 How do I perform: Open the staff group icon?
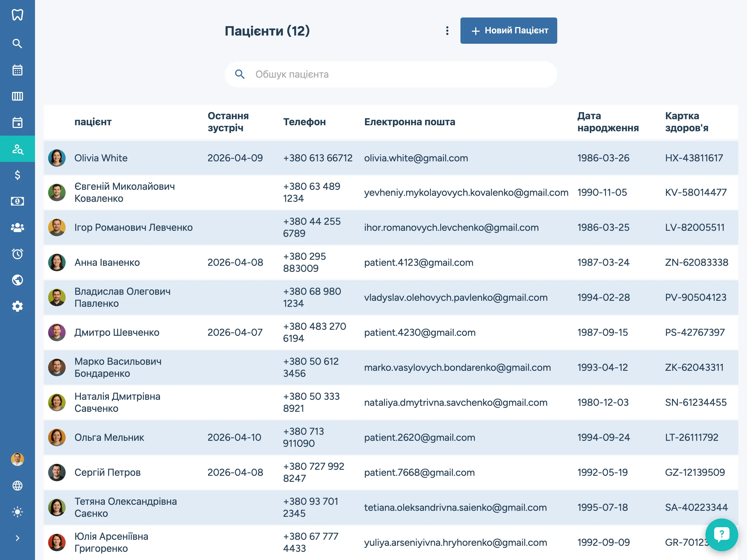[17, 228]
